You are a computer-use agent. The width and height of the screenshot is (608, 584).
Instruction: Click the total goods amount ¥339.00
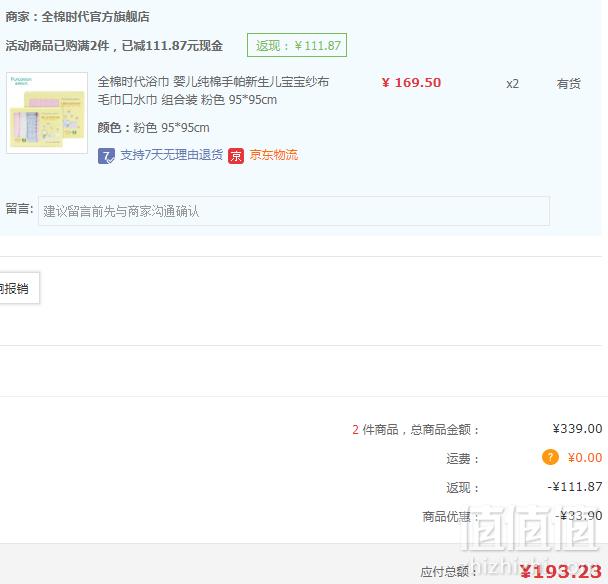[577, 429]
